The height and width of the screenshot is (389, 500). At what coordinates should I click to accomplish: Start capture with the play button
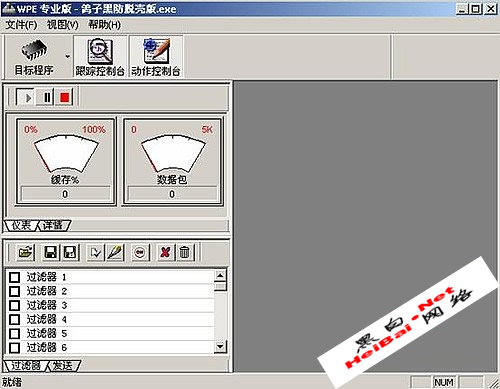click(x=25, y=97)
